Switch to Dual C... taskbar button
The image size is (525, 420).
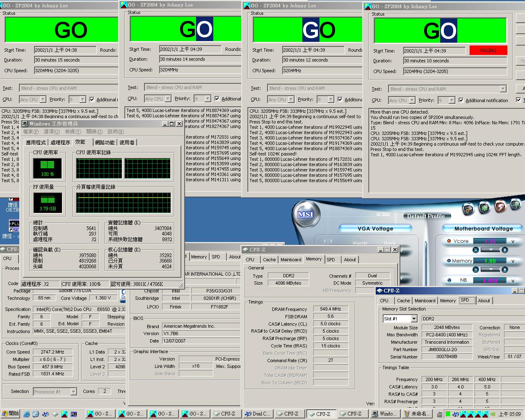coord(257,414)
